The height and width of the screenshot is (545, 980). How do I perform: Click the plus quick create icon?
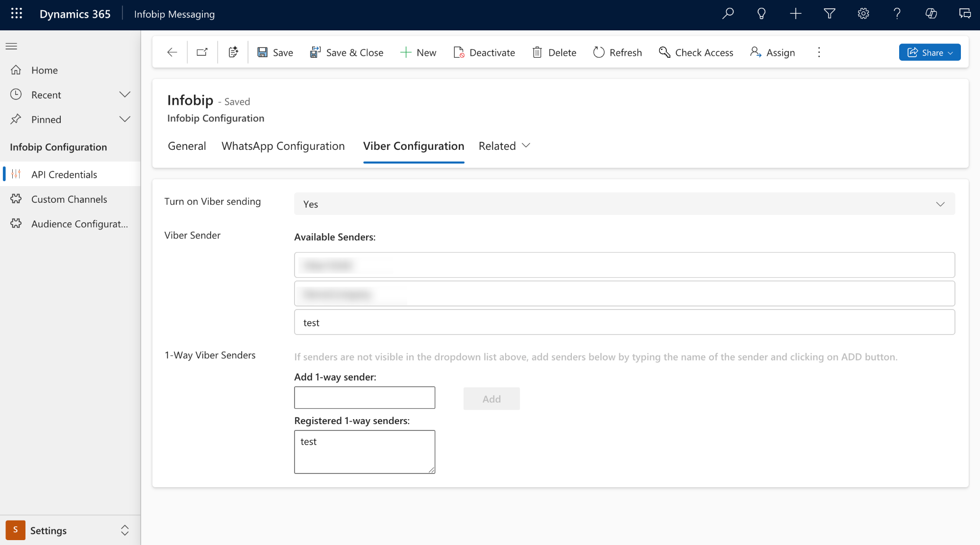pyautogui.click(x=796, y=14)
